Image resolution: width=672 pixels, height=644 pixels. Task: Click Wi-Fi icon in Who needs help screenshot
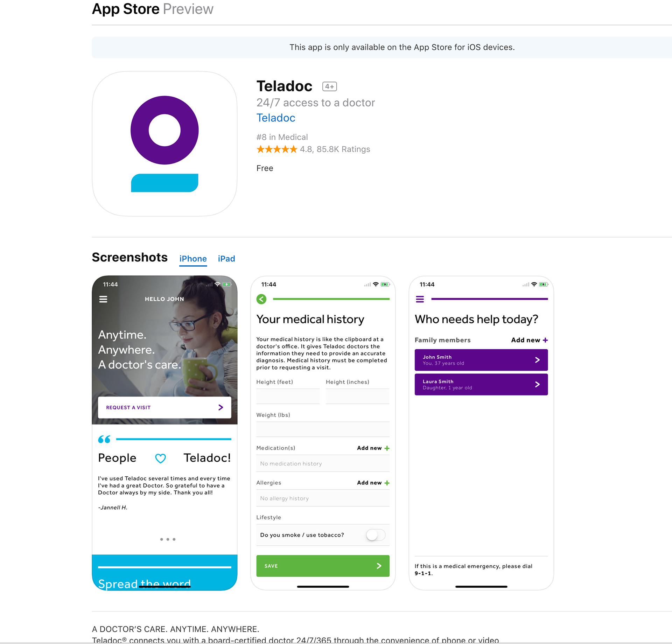[x=534, y=285]
